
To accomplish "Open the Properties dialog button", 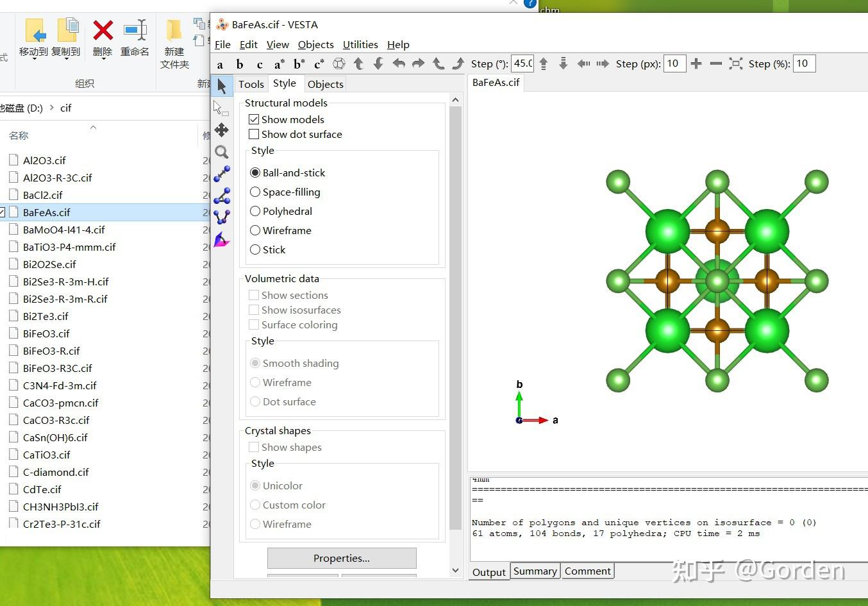I will [342, 558].
